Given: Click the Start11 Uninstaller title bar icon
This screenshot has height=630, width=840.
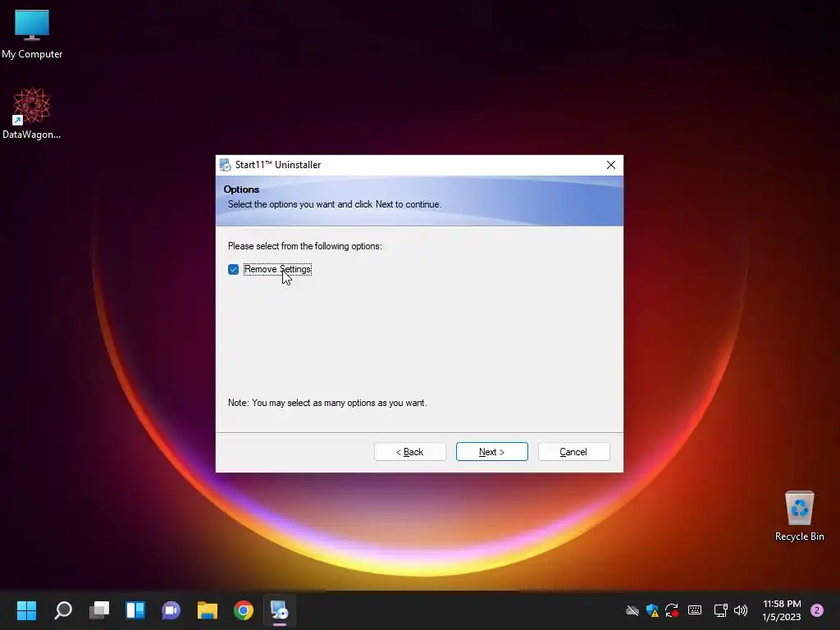Looking at the screenshot, I should tap(225, 165).
